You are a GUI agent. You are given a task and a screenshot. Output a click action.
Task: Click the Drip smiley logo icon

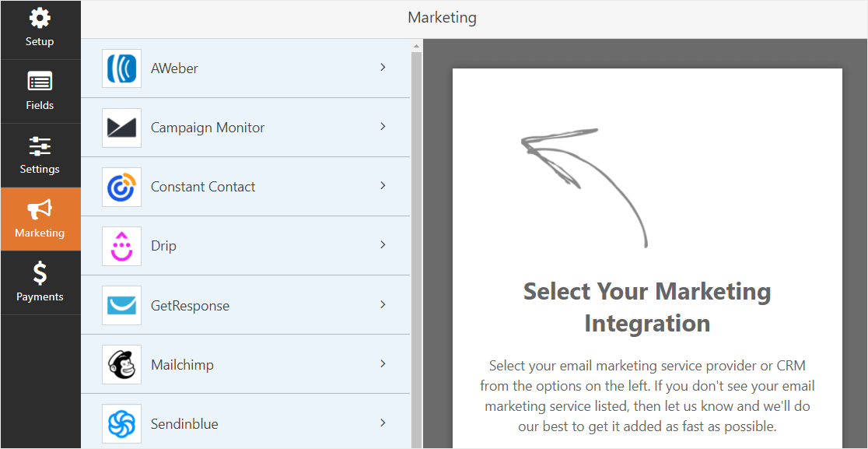121,246
